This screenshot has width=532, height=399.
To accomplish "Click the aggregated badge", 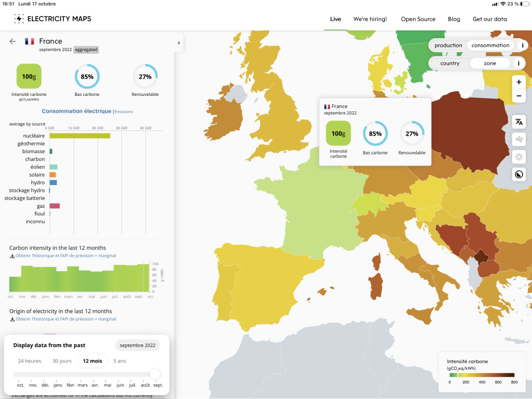I will tap(86, 50).
